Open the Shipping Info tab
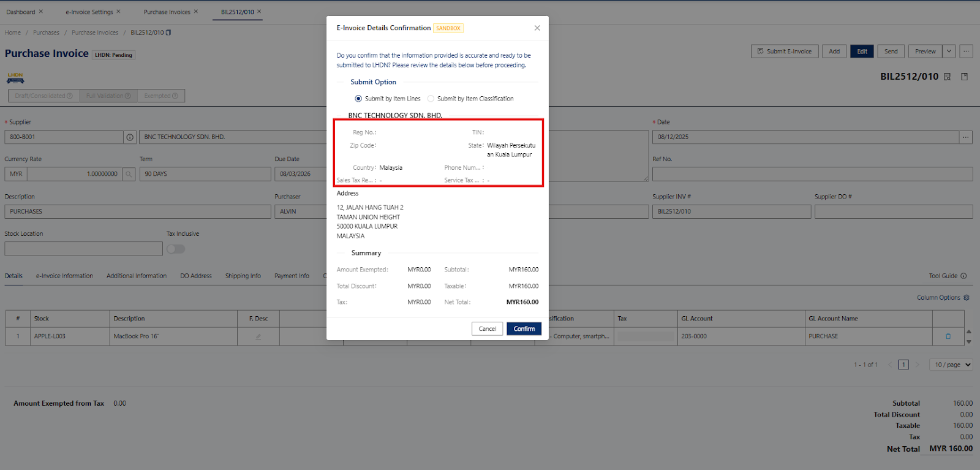This screenshot has height=470, width=980. (243, 276)
